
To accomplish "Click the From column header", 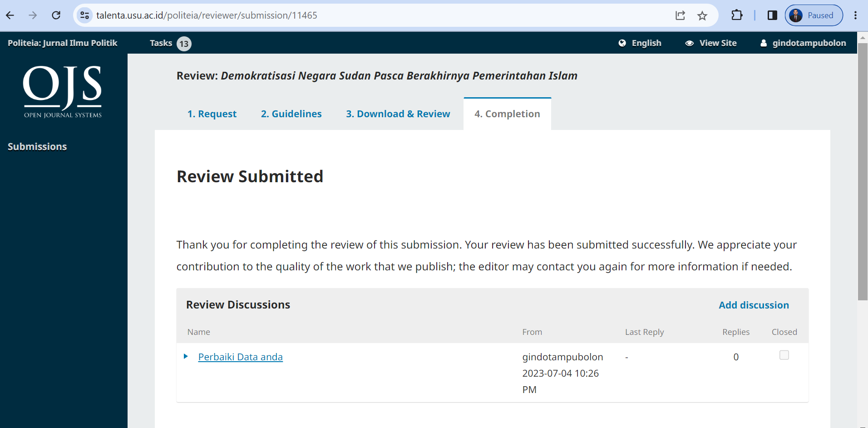I will pos(532,332).
